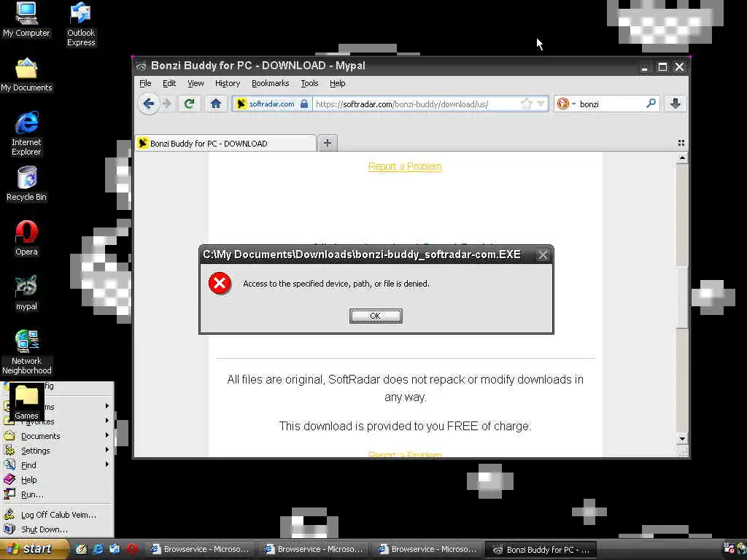Open the Bookmarks menu

tap(270, 83)
